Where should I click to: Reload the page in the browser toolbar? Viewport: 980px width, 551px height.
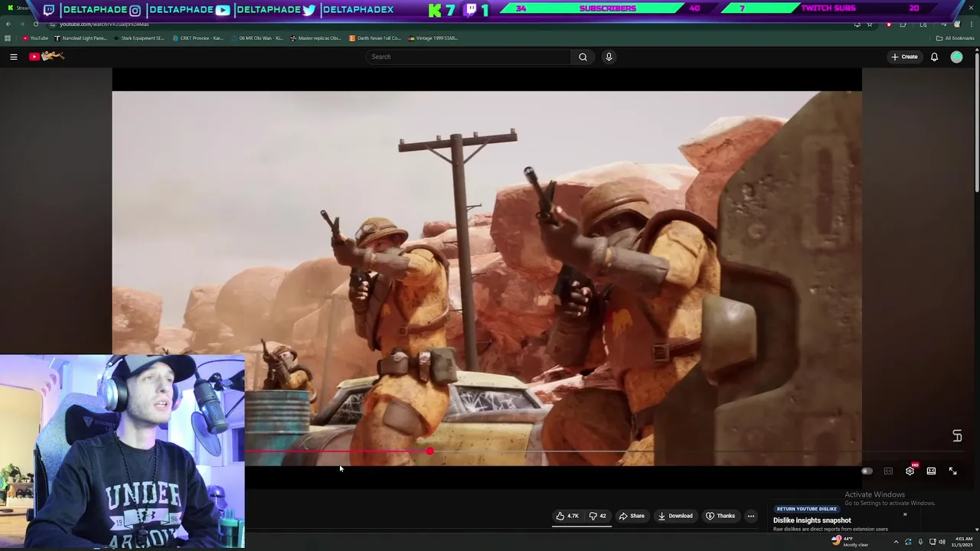point(35,24)
